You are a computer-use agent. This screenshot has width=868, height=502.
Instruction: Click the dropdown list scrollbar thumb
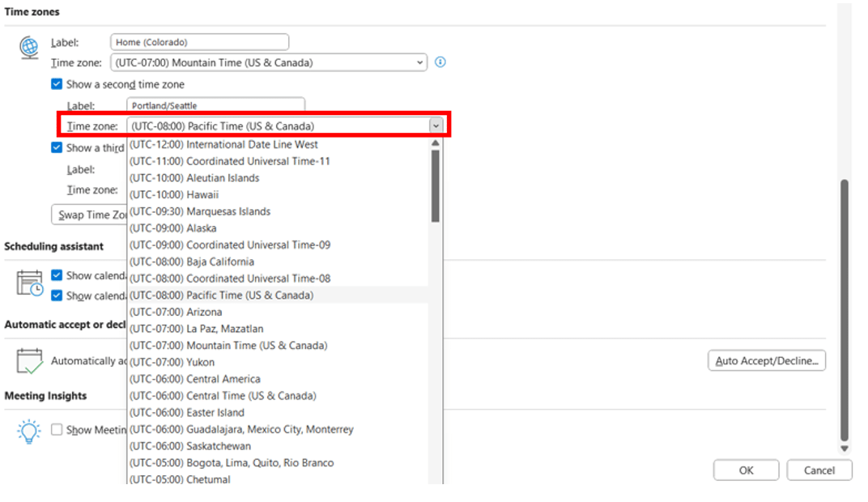coord(436,186)
